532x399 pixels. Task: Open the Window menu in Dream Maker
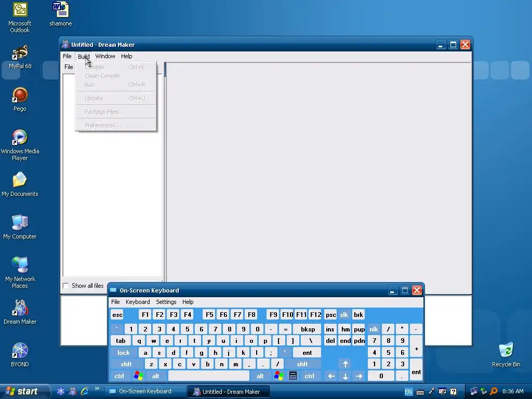click(x=105, y=56)
